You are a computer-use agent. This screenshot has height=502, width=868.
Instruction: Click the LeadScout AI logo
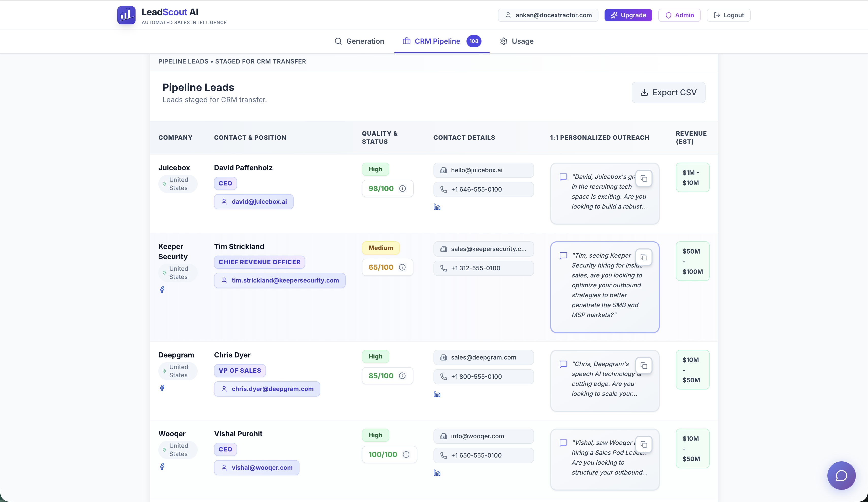(126, 15)
